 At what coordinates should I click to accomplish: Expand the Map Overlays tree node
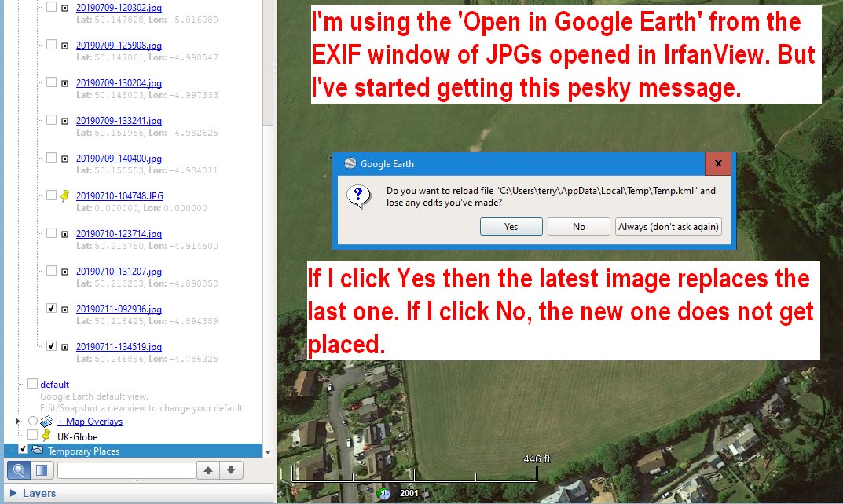coord(16,421)
